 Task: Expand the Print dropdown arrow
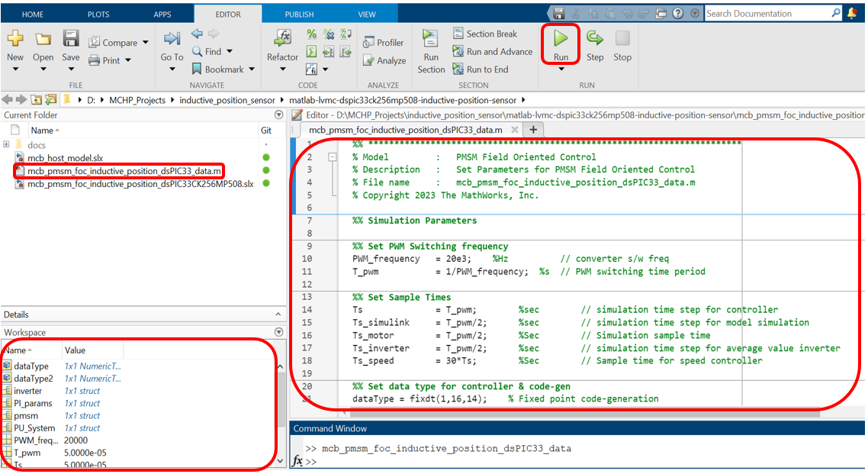pyautogui.click(x=128, y=60)
